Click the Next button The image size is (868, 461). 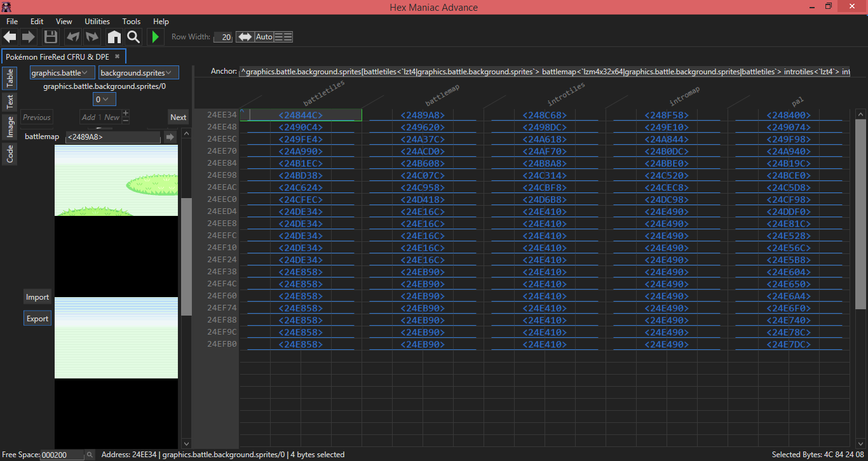point(178,117)
